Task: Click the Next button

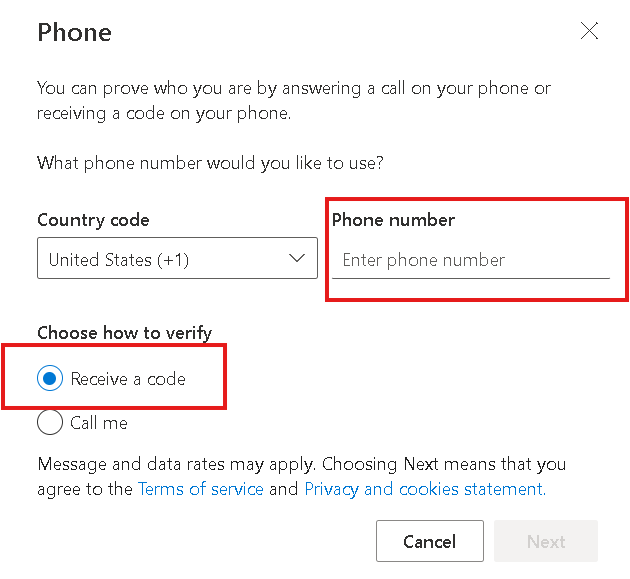Action: click(x=546, y=542)
